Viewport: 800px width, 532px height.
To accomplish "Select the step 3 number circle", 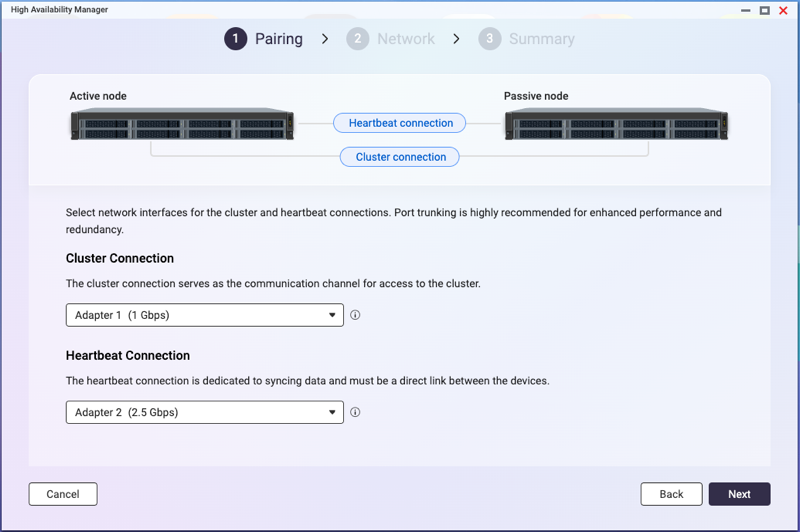I will tap(489, 39).
